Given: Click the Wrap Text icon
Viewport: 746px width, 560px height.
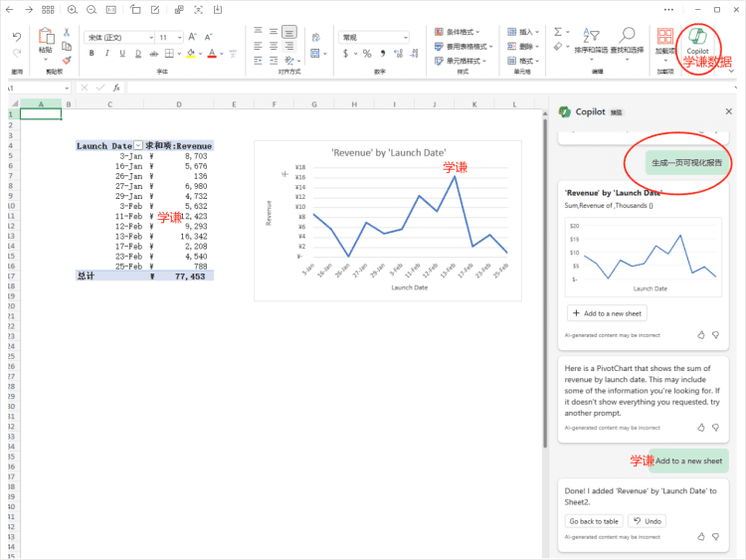Looking at the screenshot, I should coord(315,37).
